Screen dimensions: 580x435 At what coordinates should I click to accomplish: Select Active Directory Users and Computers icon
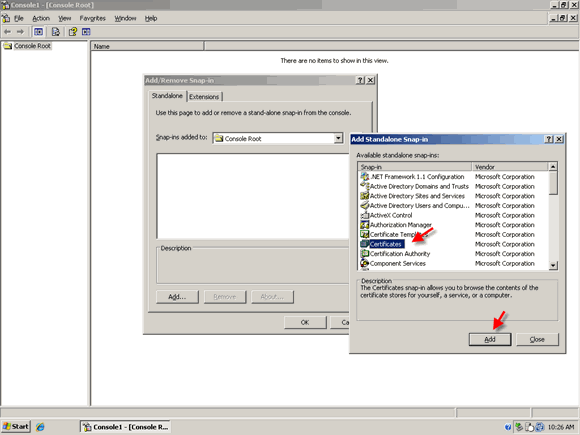tap(364, 205)
